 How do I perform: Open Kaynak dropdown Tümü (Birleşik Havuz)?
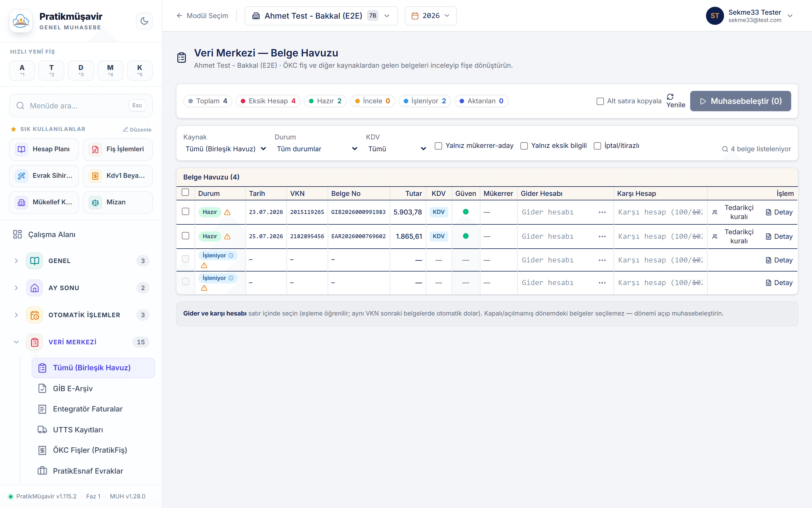click(226, 149)
